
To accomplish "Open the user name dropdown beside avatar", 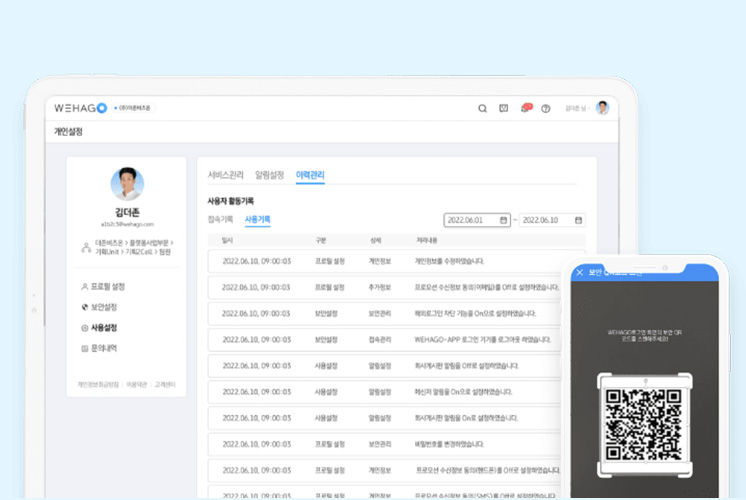I will [x=577, y=108].
